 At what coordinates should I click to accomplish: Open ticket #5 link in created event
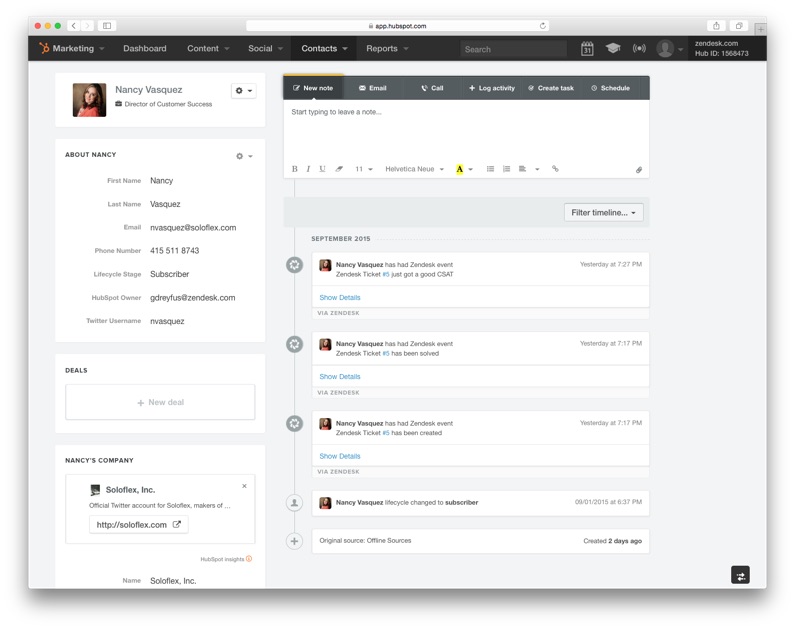[386, 433]
